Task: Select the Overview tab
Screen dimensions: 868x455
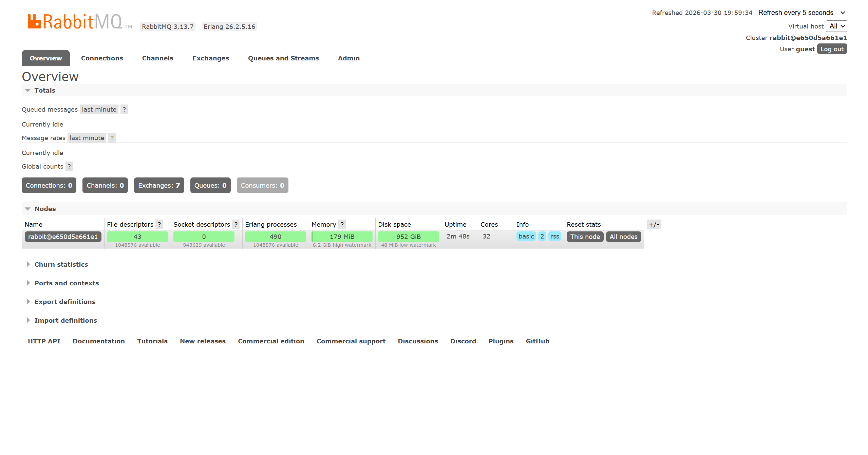Action: 46,58
